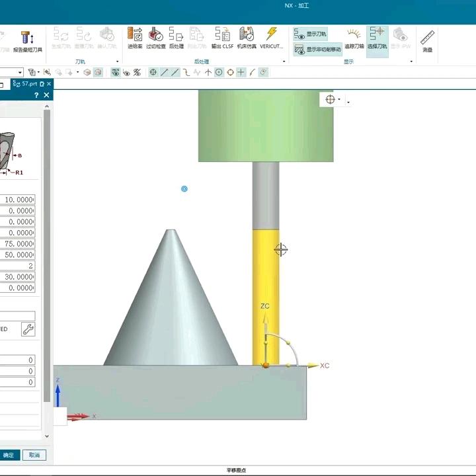Expand the 后处理 group dropdown arrow
The height and width of the screenshot is (476, 476).
(x=284, y=61)
